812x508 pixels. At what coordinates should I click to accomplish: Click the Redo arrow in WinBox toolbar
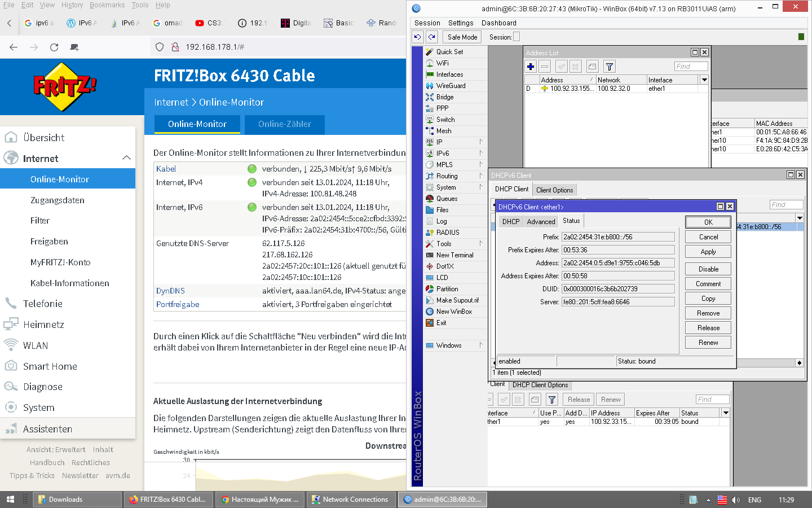432,37
